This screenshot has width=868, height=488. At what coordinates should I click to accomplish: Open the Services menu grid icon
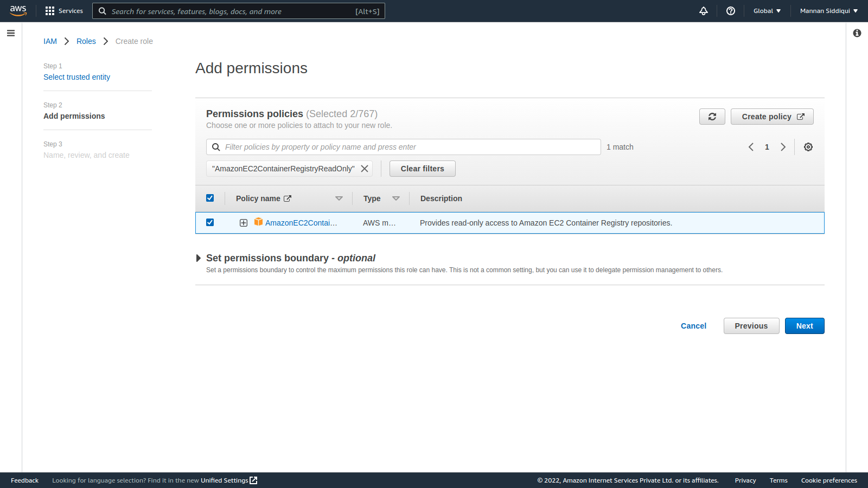(49, 11)
